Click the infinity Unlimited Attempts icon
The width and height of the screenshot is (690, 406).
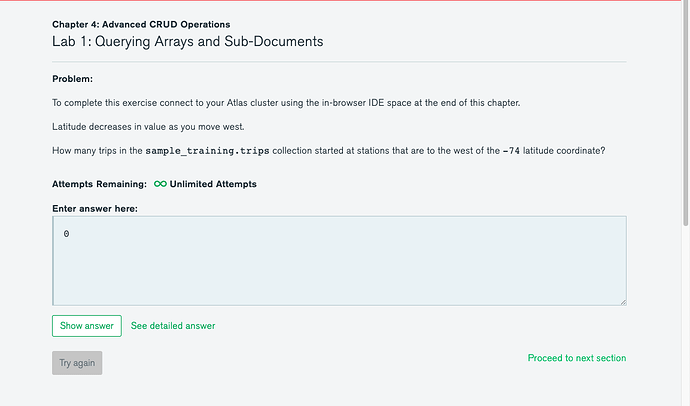coord(160,185)
